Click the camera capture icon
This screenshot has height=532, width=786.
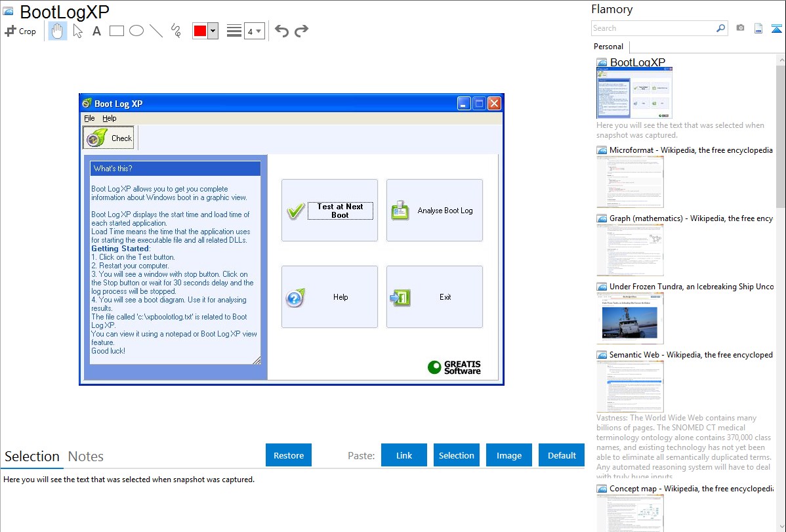click(x=740, y=28)
